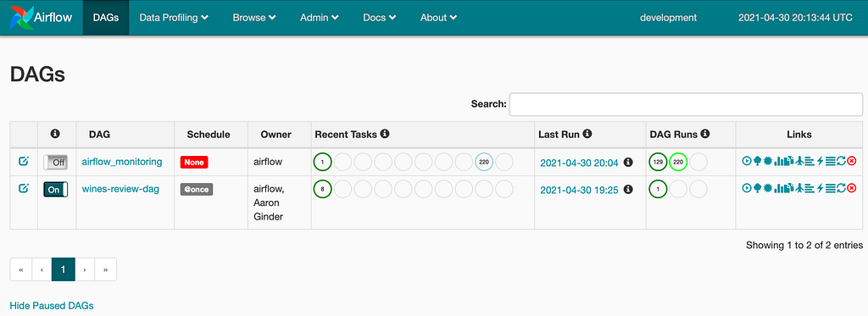Viewport: 868px width, 316px height.
Task: Open Logs list icon for wines-review-dag
Action: (x=831, y=187)
